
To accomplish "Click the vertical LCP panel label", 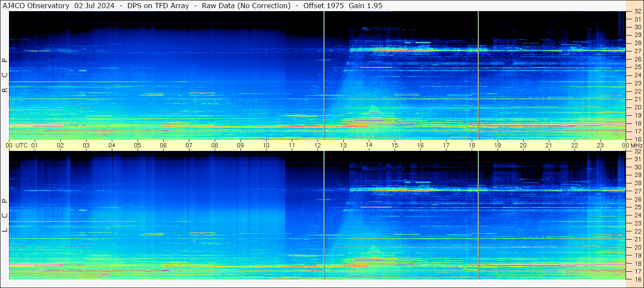I will tap(5, 216).
